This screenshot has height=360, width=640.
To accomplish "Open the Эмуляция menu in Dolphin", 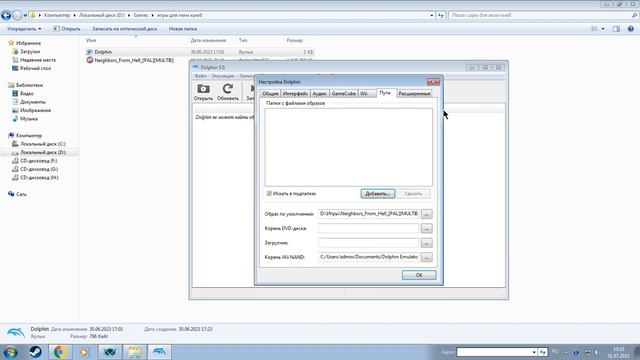I will click(x=223, y=76).
